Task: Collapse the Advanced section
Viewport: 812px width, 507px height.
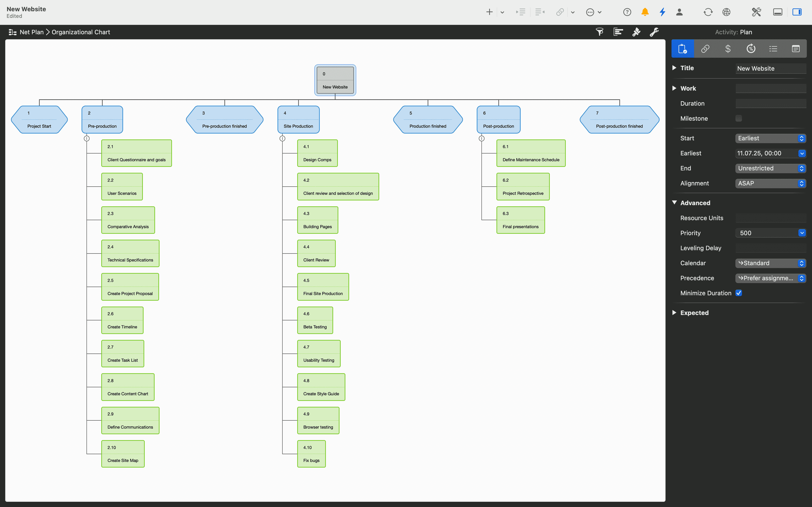Action: point(674,203)
